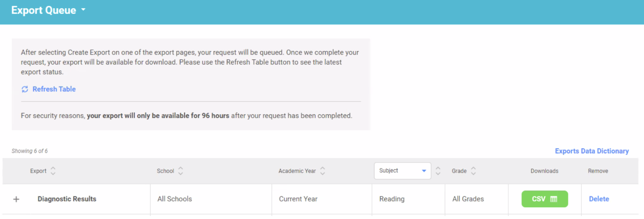644x219 pixels.
Task: Open the Subject filter dropdown
Action: [402, 171]
